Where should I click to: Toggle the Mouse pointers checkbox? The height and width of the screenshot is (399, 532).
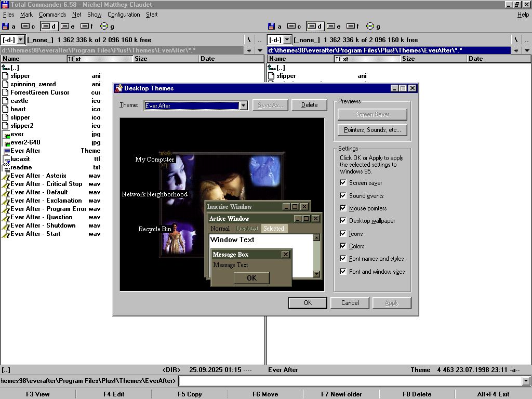(343, 208)
